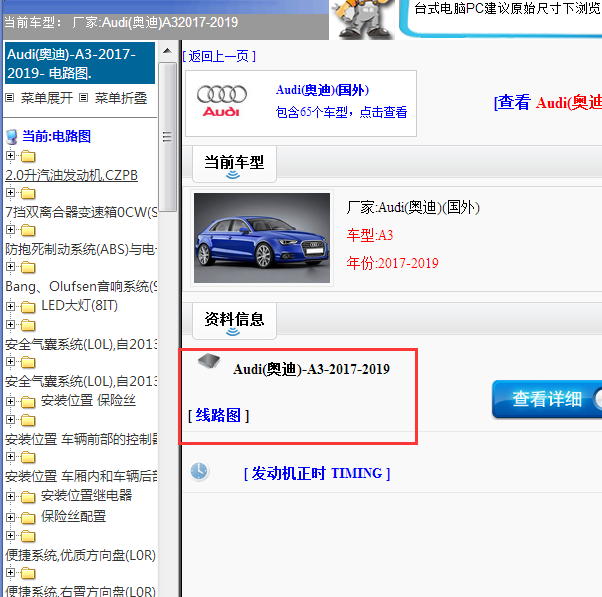
Task: Click the folder icon above 7挡双离合器变速箱
Action: tap(28, 193)
